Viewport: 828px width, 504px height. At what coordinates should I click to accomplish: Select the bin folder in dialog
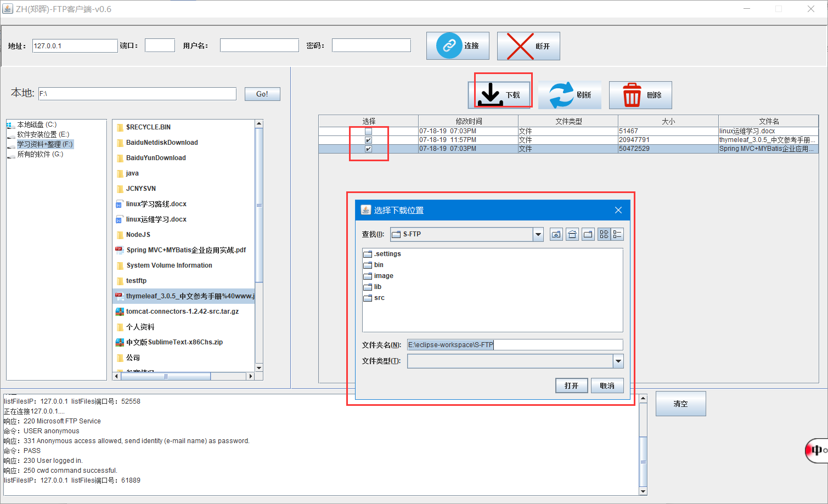click(x=374, y=265)
